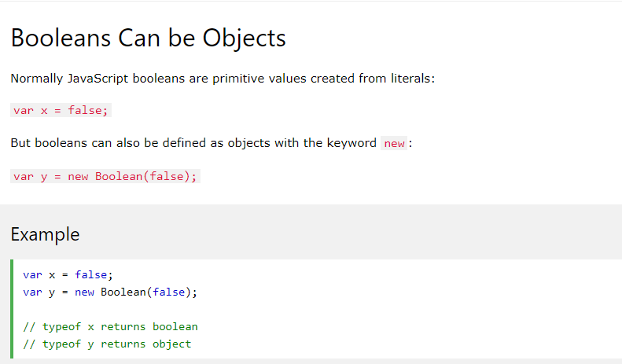Click the inline code 'var x = false;'
The width and height of the screenshot is (622, 364).
[61, 110]
